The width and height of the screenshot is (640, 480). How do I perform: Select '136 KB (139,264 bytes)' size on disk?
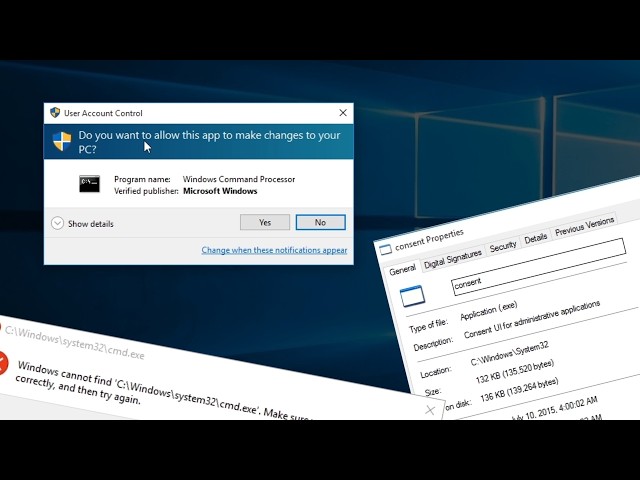[519, 390]
